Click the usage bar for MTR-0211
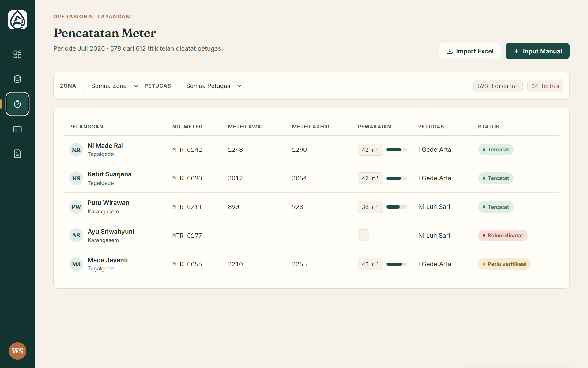This screenshot has height=368, width=588. pyautogui.click(x=397, y=207)
